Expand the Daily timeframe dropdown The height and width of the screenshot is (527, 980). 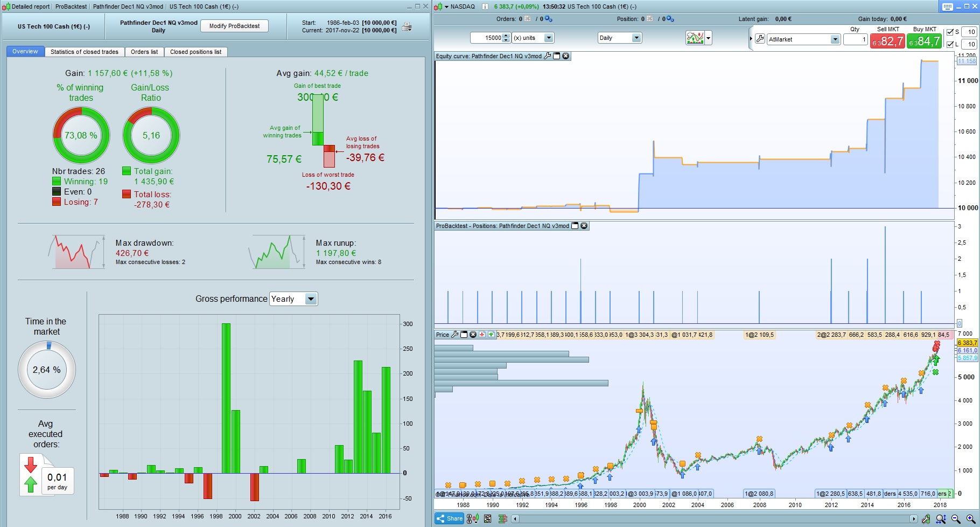tap(620, 38)
